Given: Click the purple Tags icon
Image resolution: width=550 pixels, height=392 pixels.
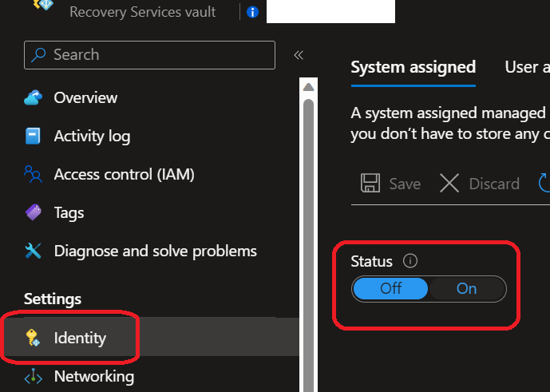Looking at the screenshot, I should [x=33, y=212].
